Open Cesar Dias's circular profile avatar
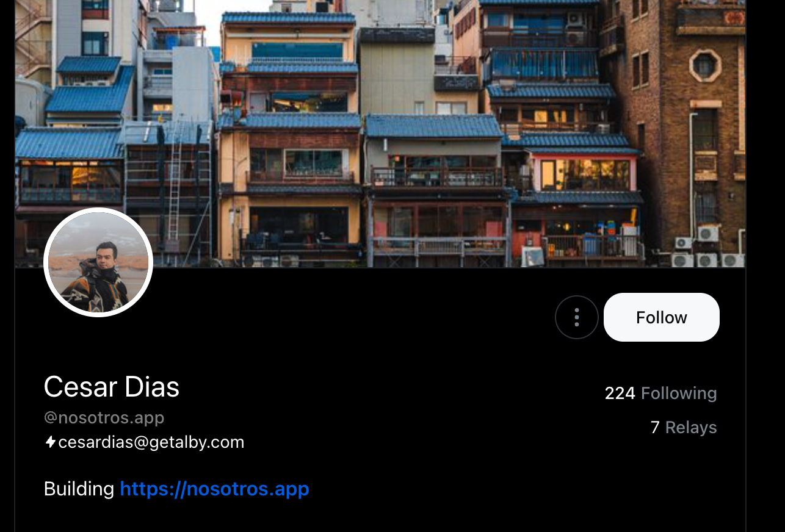Viewport: 785px width, 532px height. pos(98,262)
